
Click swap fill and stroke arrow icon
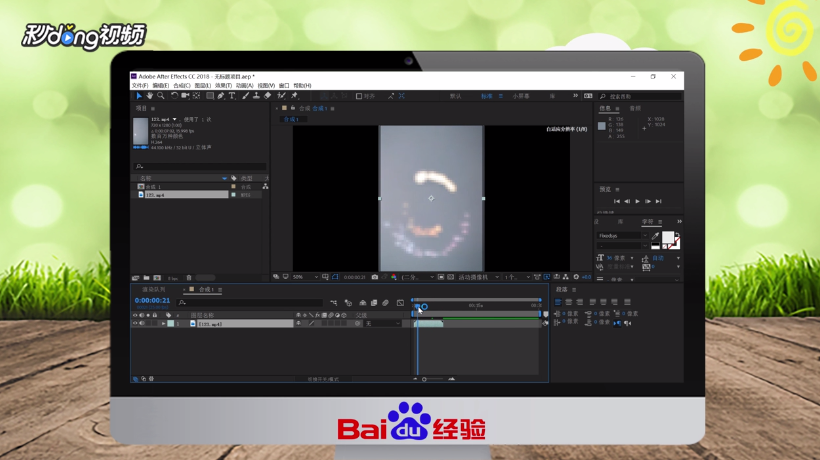678,235
